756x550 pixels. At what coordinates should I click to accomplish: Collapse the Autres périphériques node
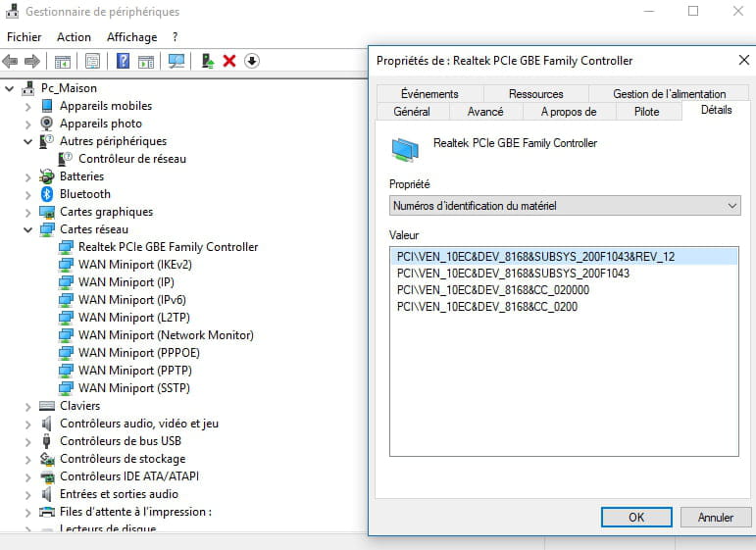(x=28, y=142)
